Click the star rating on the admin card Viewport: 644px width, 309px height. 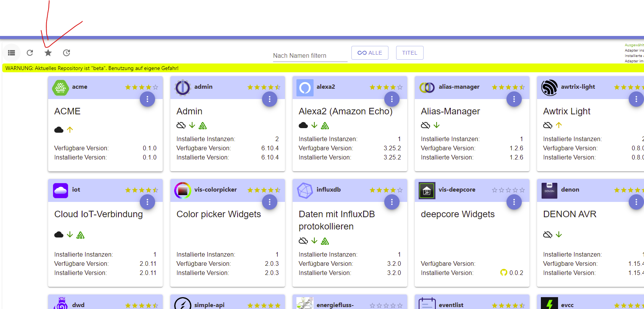(x=264, y=87)
